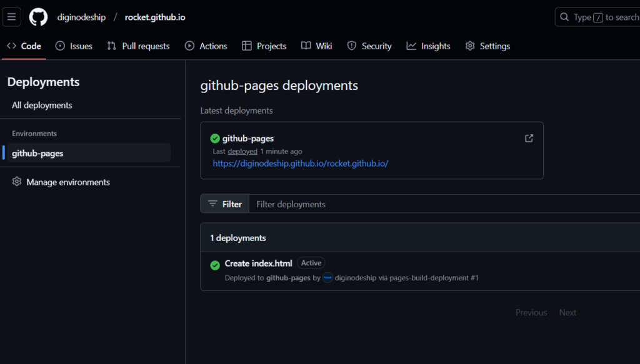Viewport: 640px width, 364px height.
Task: Click the green success checkmark beside github-pages
Action: point(215,139)
